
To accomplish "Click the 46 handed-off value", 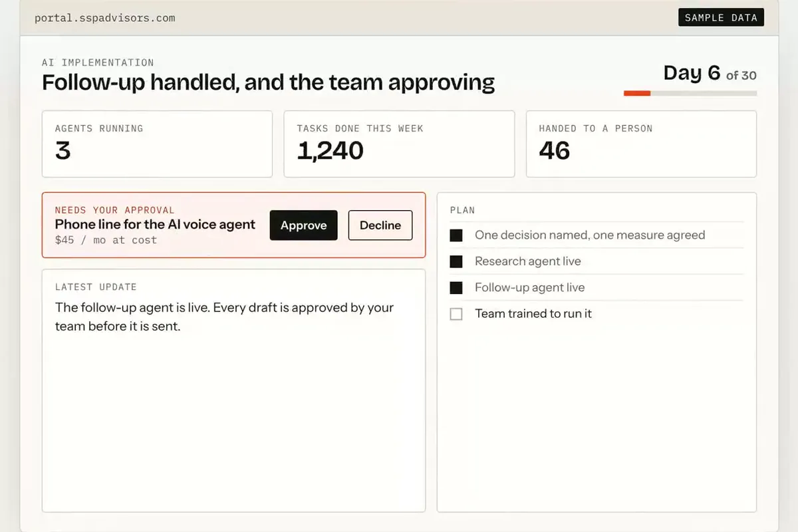I will (555, 151).
